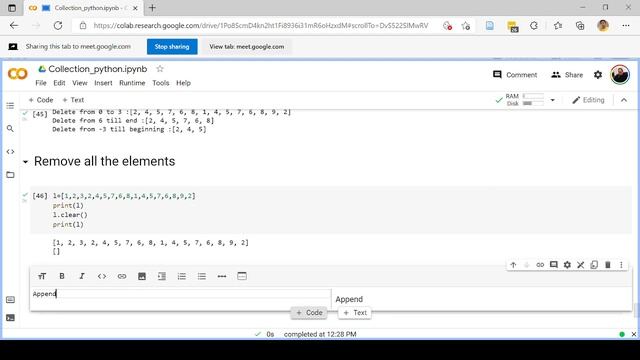Open browser settings and more menu
Viewport: 640px width, 360px height.
click(x=626, y=26)
